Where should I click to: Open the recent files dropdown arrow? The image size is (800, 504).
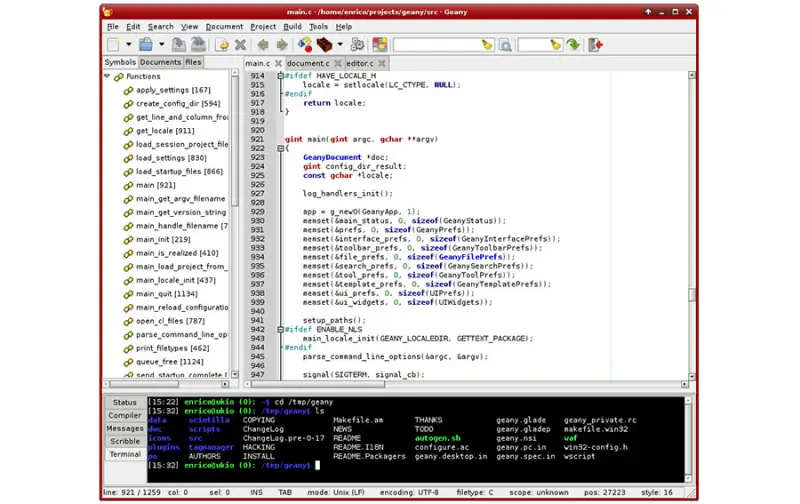(162, 45)
